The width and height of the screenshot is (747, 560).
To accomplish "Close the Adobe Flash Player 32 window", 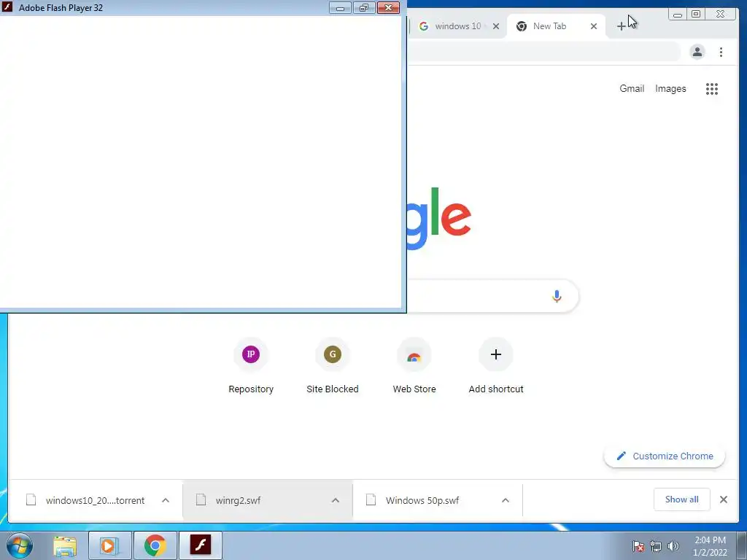I will click(388, 7).
